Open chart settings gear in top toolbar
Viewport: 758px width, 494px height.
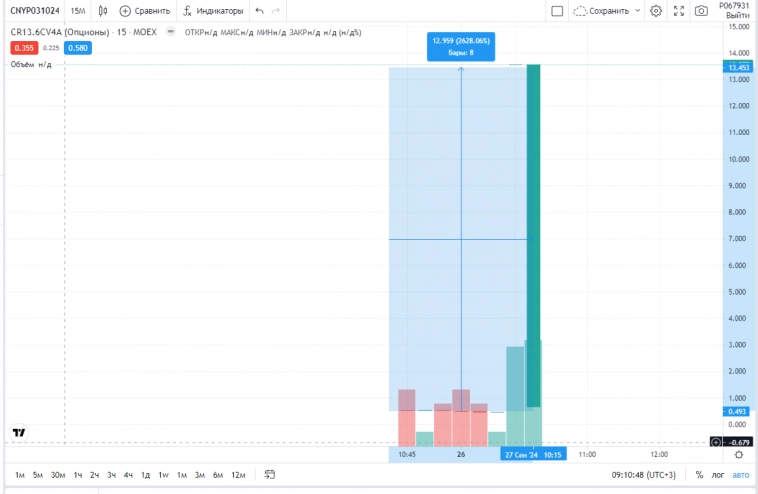(x=656, y=11)
